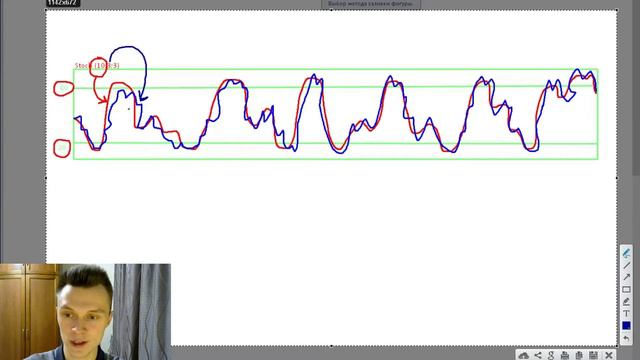
Task: Select the Text tool
Action: (x=626, y=313)
